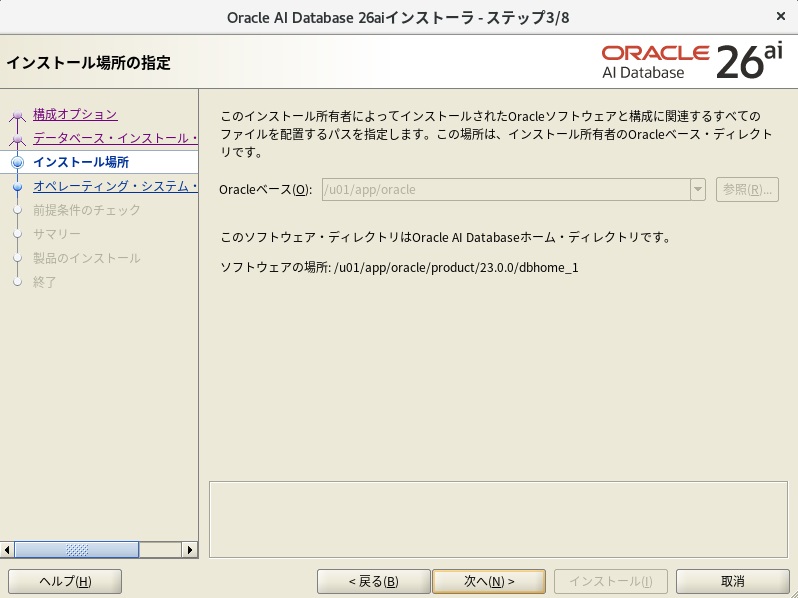Viewport: 798px width, 598px height.
Task: Cancel the installer with 取消 button
Action: pyautogui.click(x=733, y=581)
